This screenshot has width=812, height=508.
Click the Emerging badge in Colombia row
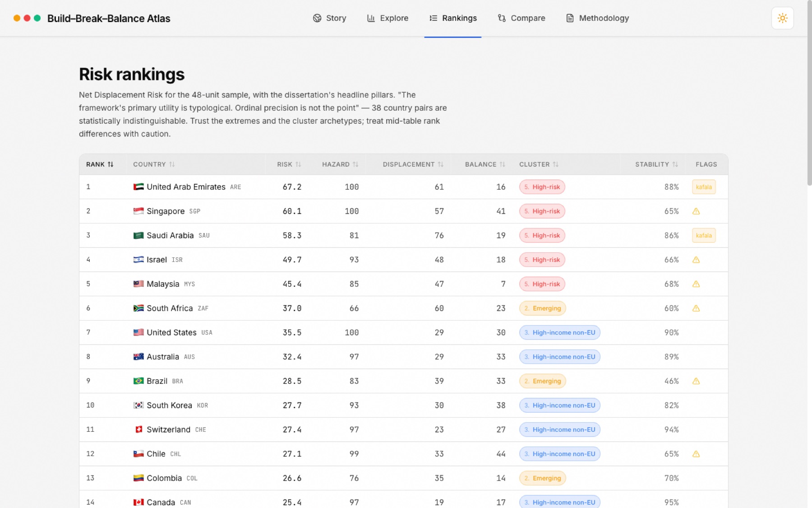pos(542,478)
